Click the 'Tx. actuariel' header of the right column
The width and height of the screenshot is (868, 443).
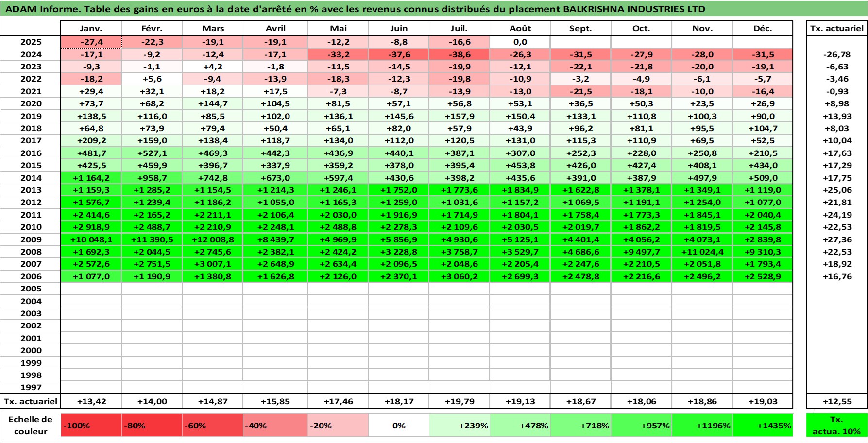(x=836, y=28)
